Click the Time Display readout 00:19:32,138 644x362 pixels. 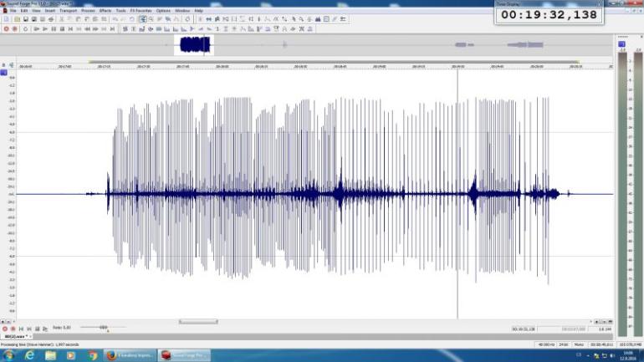pos(549,15)
